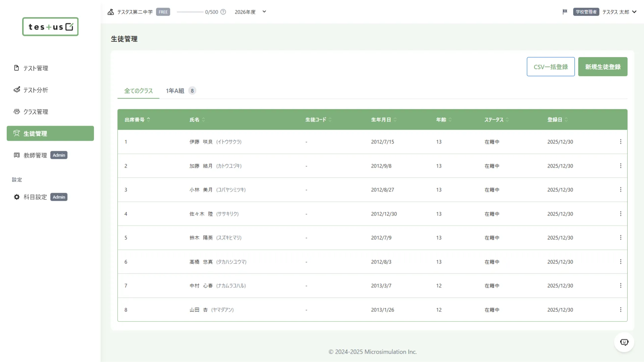The width and height of the screenshot is (644, 362).
Task: Switch to 全てのクラス tab
Action: pos(138,91)
